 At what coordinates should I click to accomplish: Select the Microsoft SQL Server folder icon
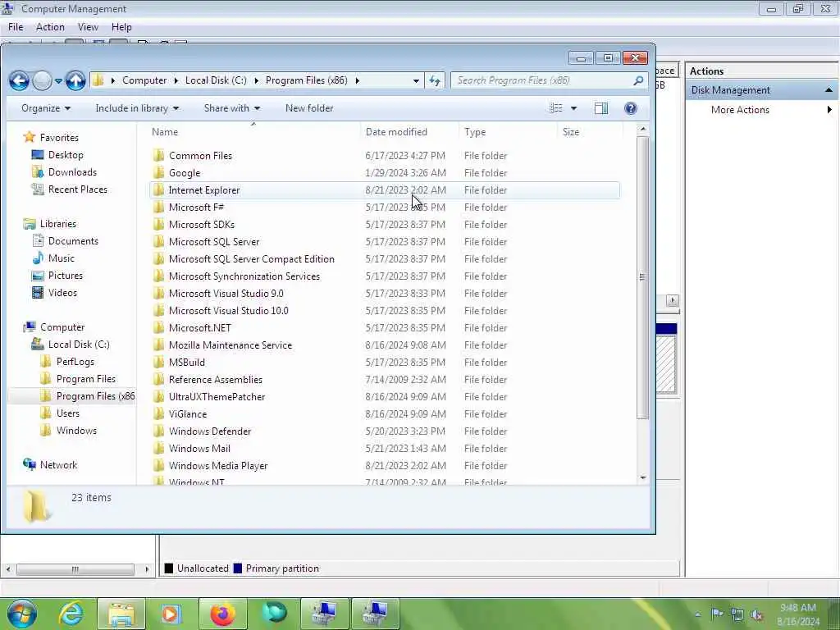(158, 242)
